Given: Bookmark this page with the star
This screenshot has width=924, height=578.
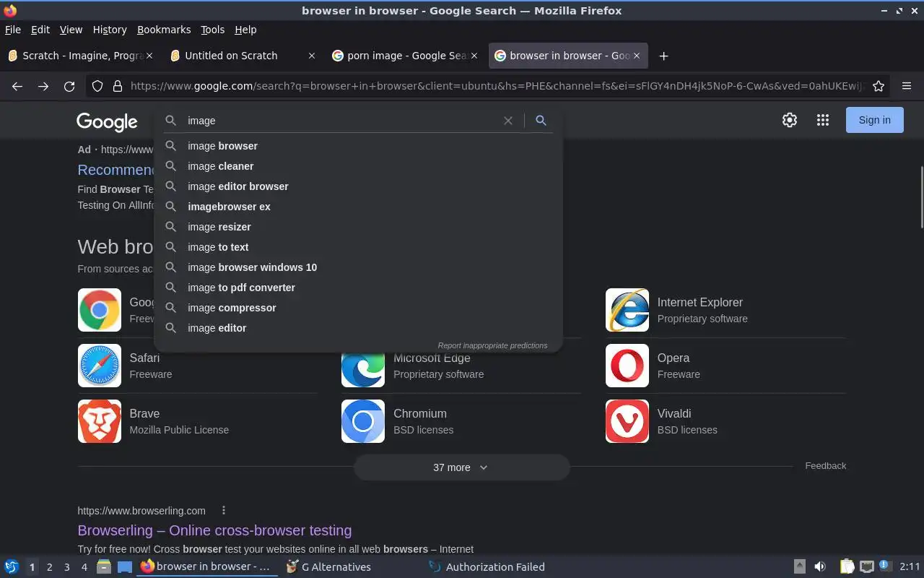Looking at the screenshot, I should point(879,86).
